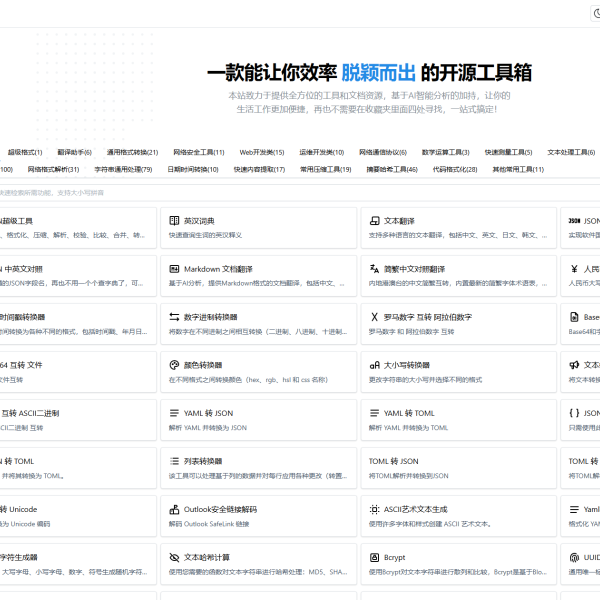Click the curly braces JSON icon
Image resolution: width=600 pixels, height=600 pixels.
tap(574, 413)
